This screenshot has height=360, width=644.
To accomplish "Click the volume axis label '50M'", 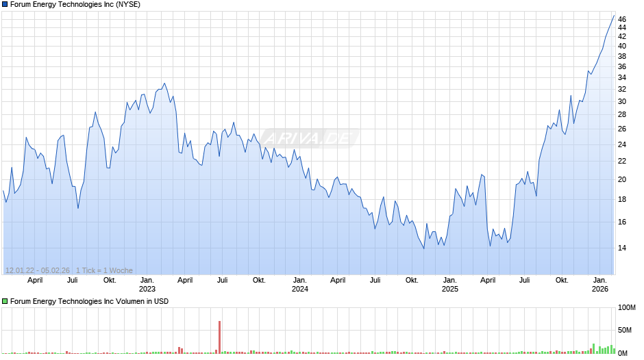I will coord(625,331).
